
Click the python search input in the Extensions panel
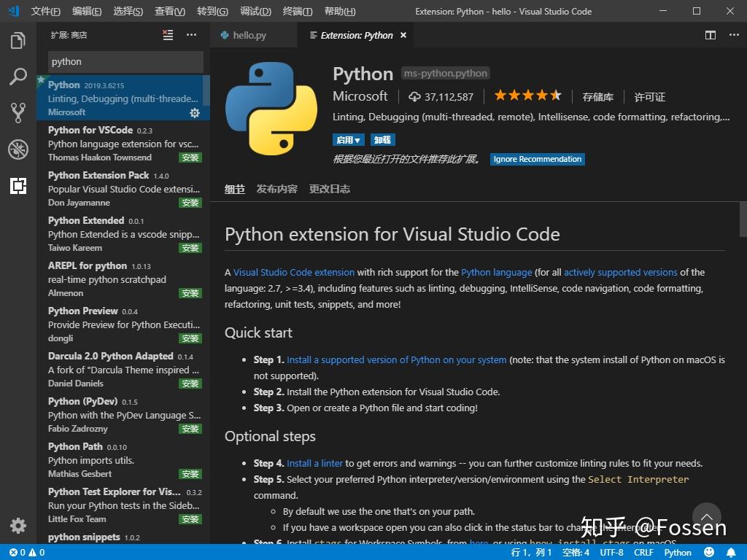[124, 61]
